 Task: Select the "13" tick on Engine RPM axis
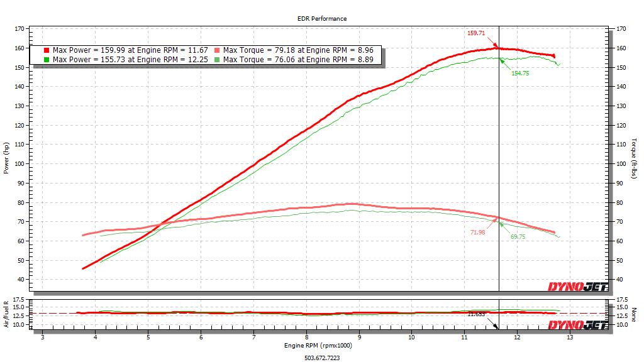[x=570, y=337]
